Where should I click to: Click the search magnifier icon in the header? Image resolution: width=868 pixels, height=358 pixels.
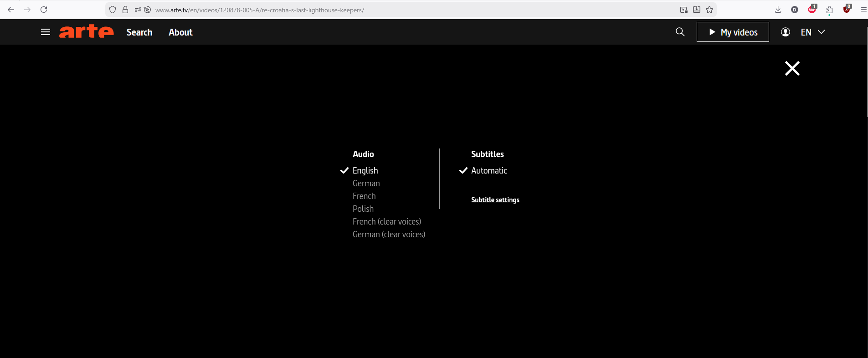[x=680, y=32]
